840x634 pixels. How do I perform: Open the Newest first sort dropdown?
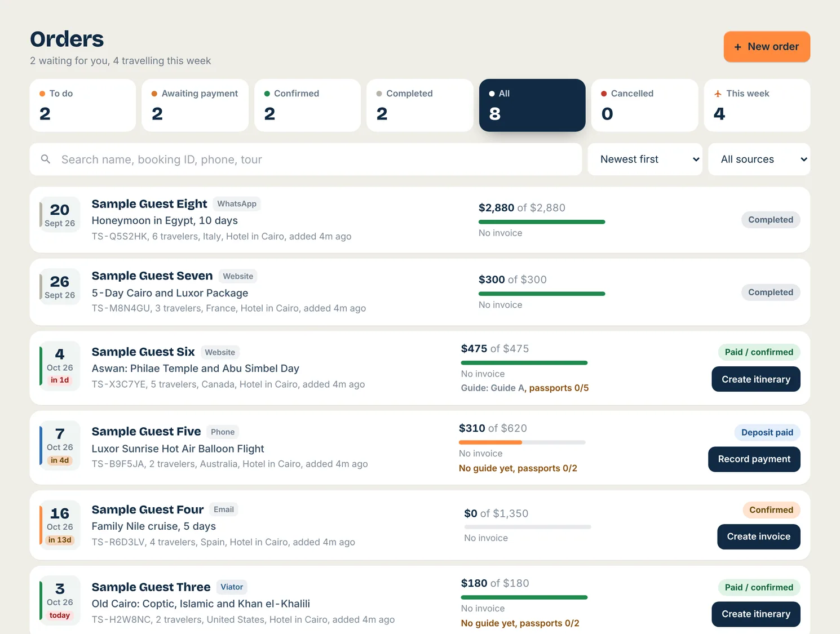pos(645,159)
